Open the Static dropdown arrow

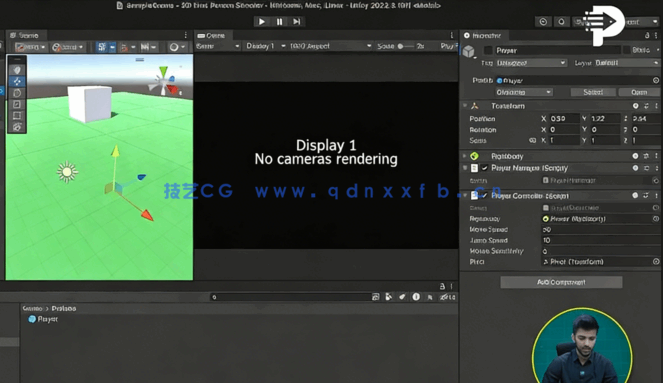point(657,50)
